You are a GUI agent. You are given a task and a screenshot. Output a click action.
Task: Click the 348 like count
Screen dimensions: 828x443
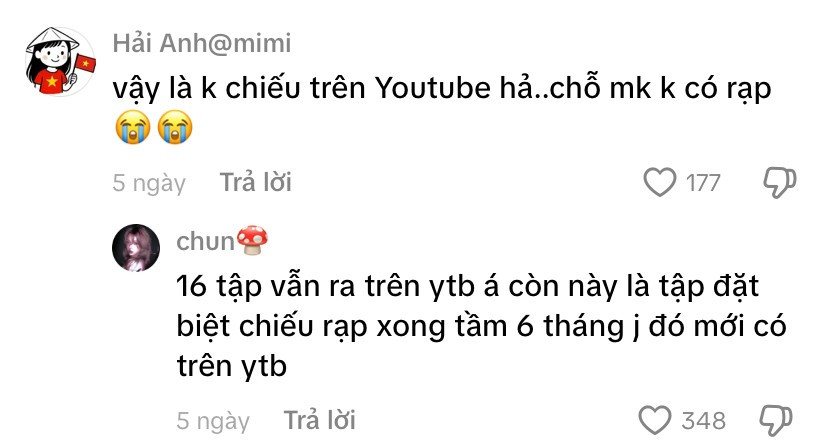point(703,421)
